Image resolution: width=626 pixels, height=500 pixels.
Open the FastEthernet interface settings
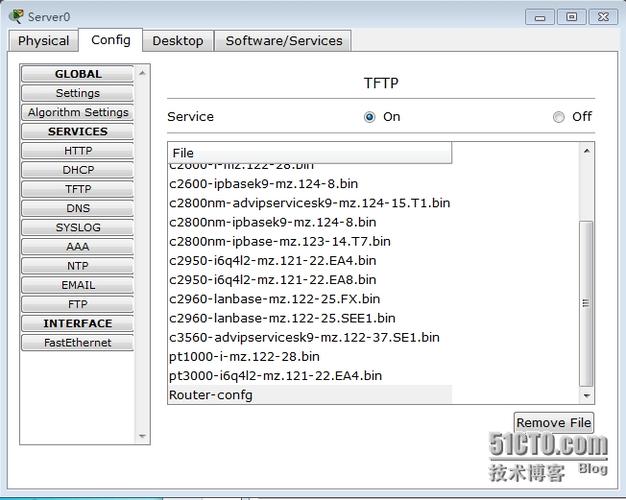tap(77, 343)
